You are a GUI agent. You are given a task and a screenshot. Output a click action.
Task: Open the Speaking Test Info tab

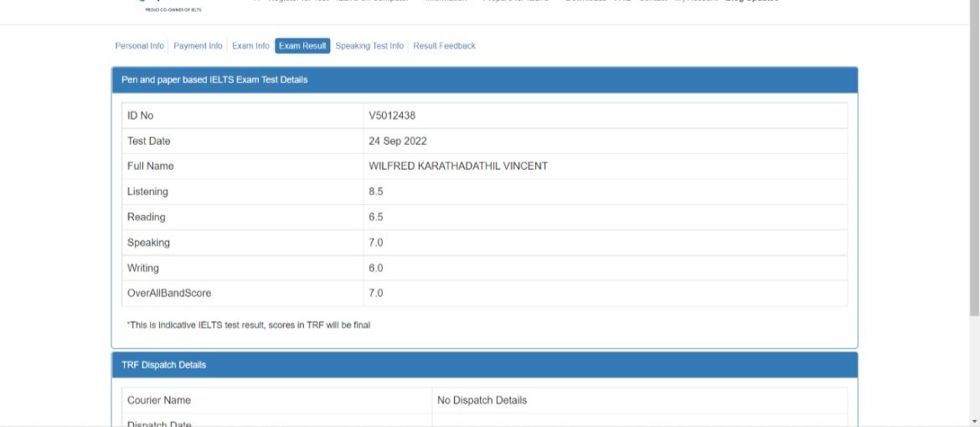[x=369, y=46]
